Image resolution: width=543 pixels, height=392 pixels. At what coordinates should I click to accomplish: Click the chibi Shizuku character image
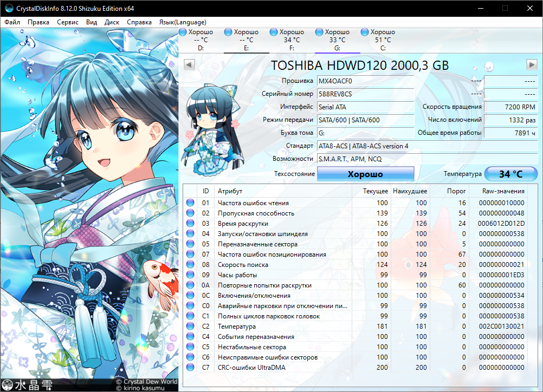212,129
